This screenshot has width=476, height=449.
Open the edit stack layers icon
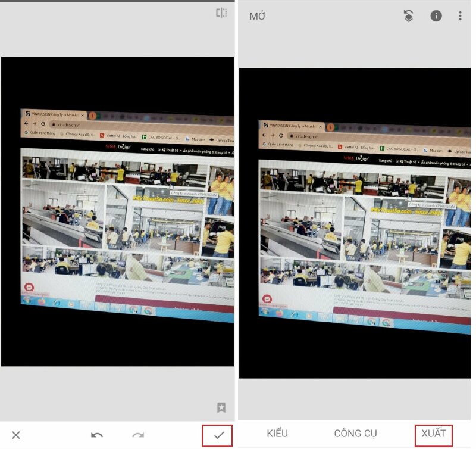coord(408,16)
